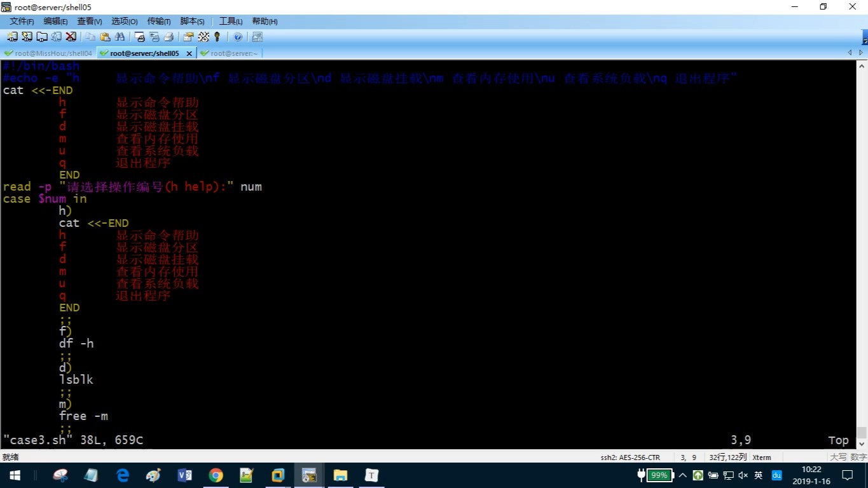Image resolution: width=868 pixels, height=488 pixels.
Task: Open Global Options tools icon
Action: (x=203, y=37)
